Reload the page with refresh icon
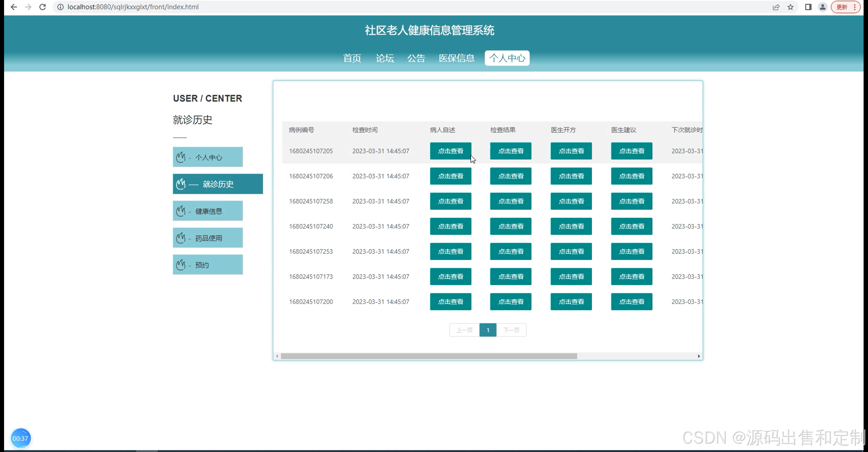Screen dimensions: 868x452 pos(42,7)
